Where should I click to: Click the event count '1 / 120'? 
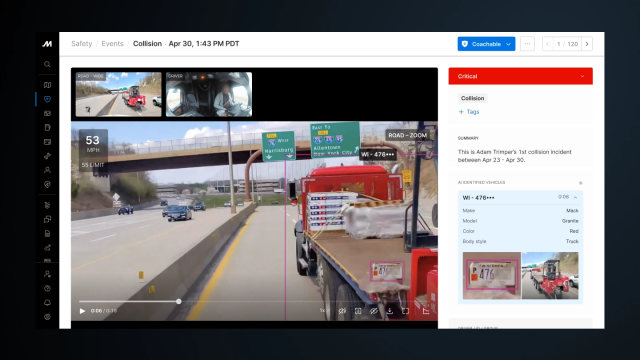pyautogui.click(x=567, y=44)
